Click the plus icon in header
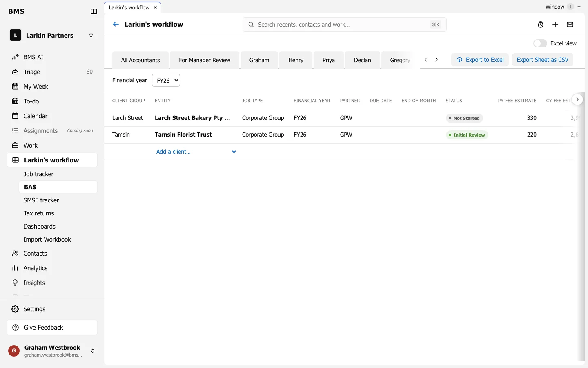Image resolution: width=588 pixels, height=368 pixels. (555, 25)
